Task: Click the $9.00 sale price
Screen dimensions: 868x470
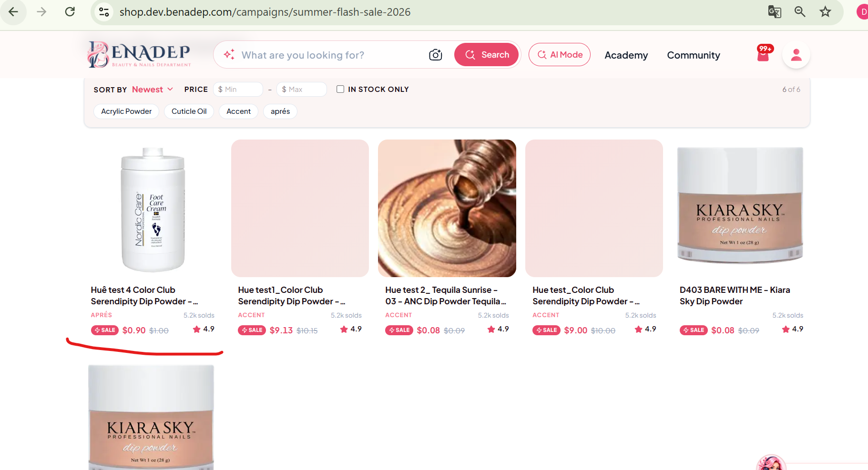Action: 576,330
